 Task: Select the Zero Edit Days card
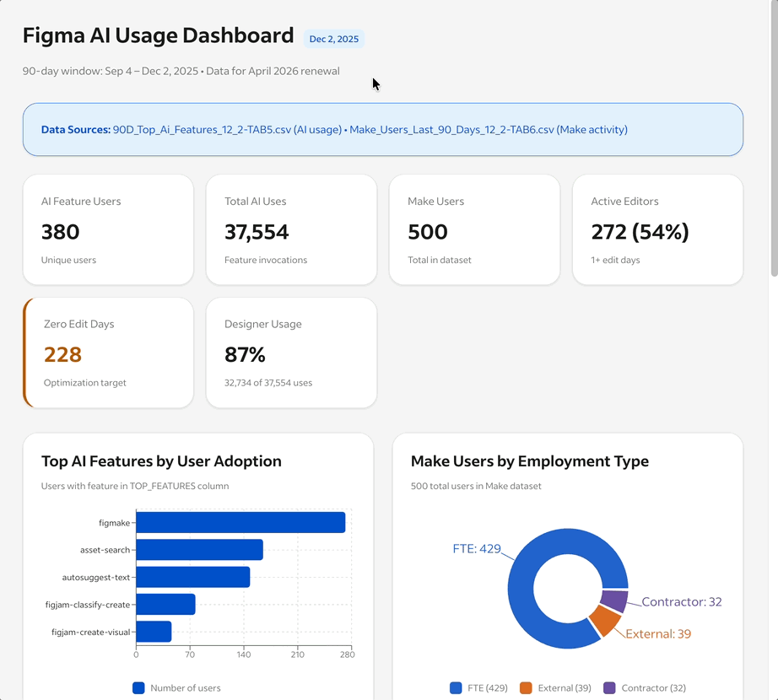coord(108,353)
